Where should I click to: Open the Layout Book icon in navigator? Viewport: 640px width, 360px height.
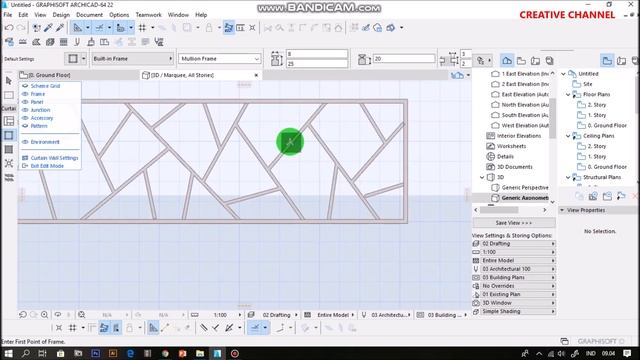point(536,60)
